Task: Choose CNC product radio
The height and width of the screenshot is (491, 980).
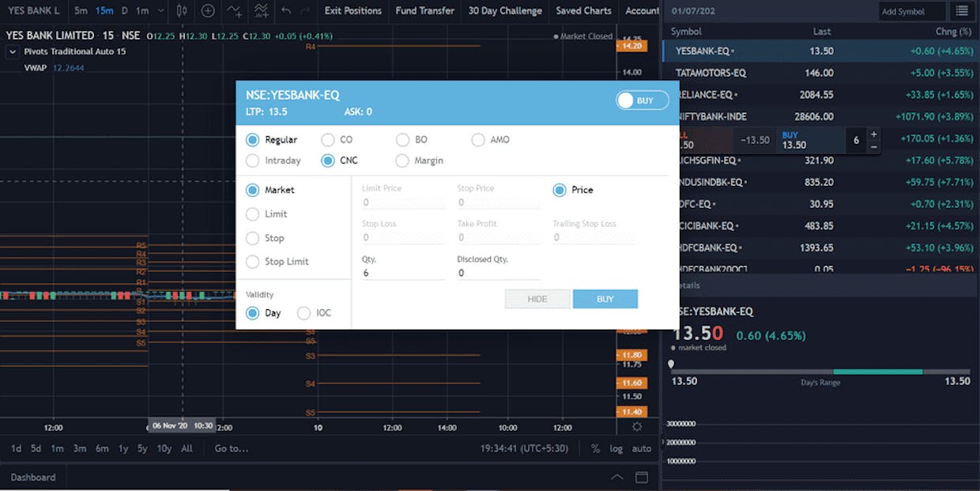Action: (x=327, y=161)
